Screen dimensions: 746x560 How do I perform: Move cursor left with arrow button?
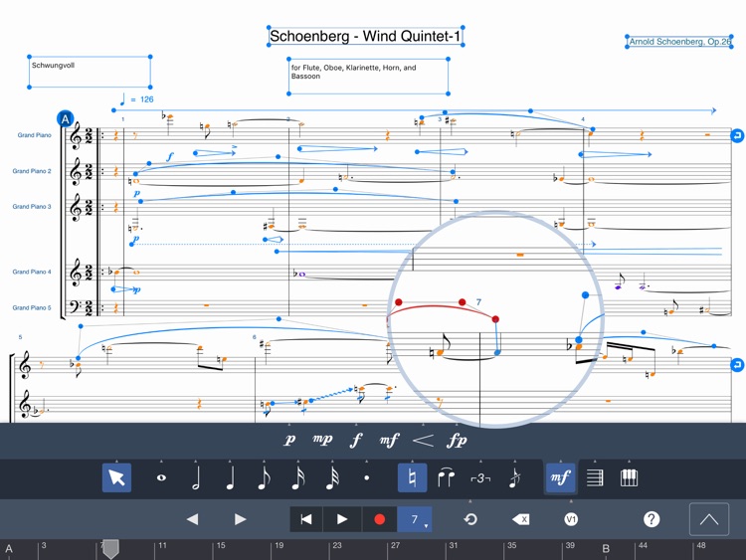tap(192, 519)
